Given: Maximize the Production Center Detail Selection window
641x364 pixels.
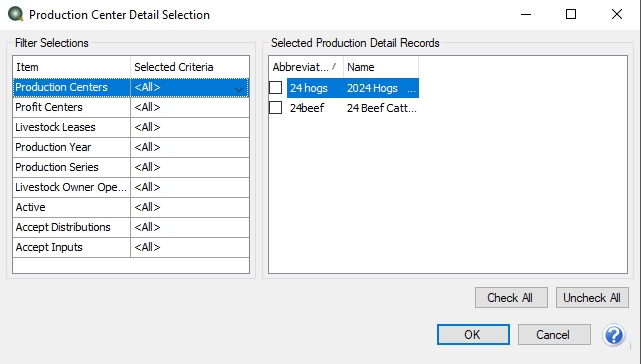Looking at the screenshot, I should point(571,14).
